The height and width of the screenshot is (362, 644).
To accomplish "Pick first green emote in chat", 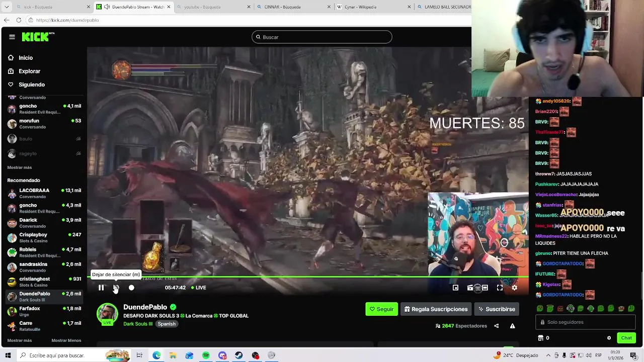I will pyautogui.click(x=540, y=309).
